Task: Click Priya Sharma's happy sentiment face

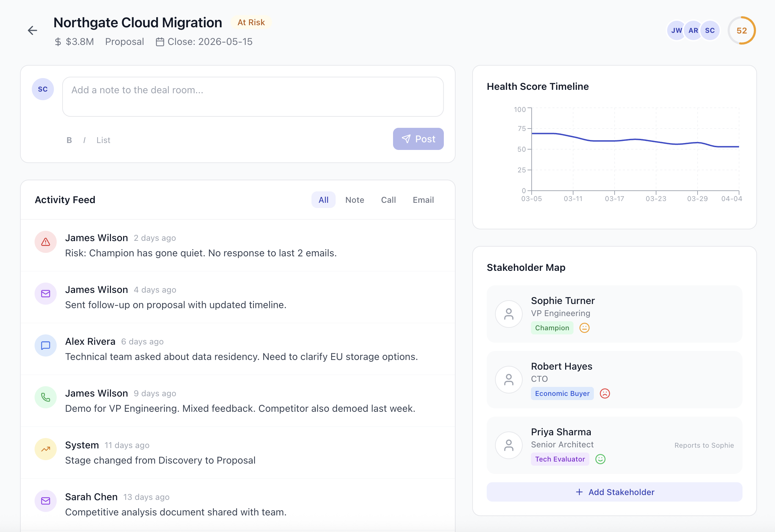Action: pos(600,459)
